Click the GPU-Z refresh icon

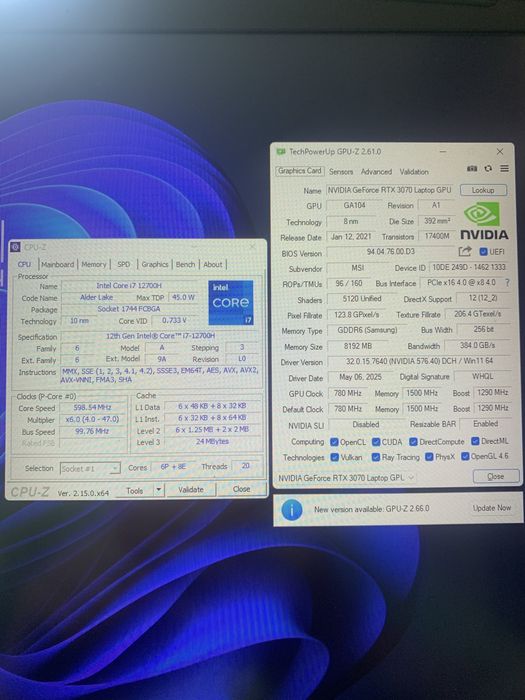click(488, 168)
